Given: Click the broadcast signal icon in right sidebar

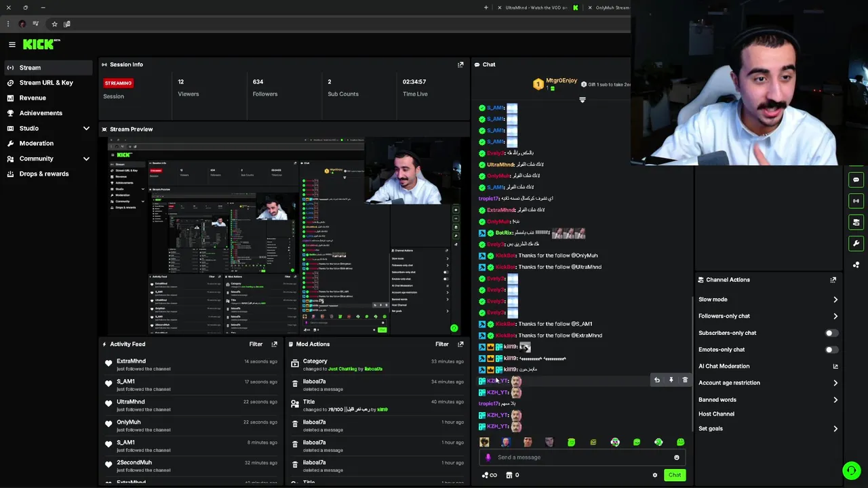Looking at the screenshot, I should [856, 201].
